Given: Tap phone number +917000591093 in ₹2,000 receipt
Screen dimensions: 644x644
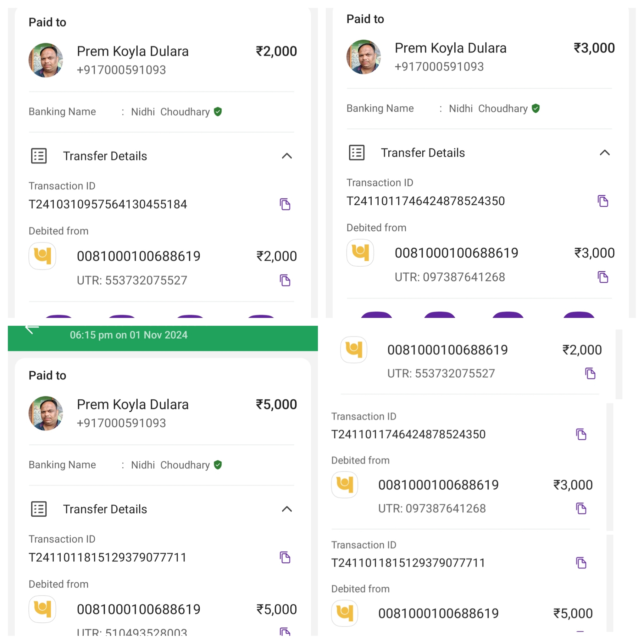Looking at the screenshot, I should [x=121, y=70].
